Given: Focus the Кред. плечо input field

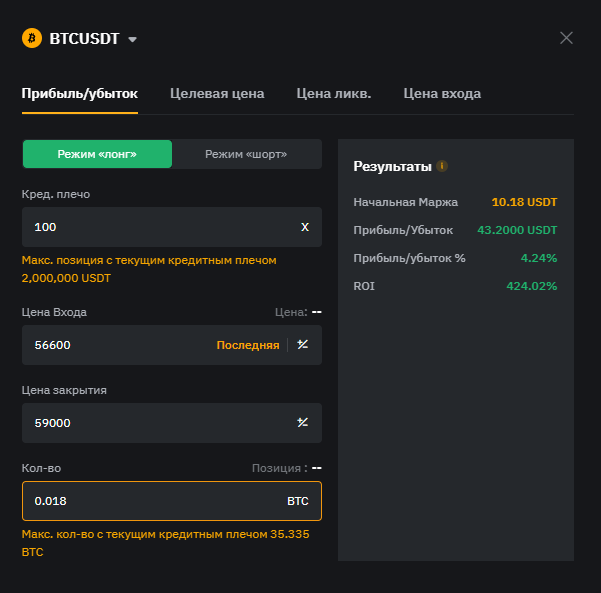Looking at the screenshot, I should click(150, 227).
